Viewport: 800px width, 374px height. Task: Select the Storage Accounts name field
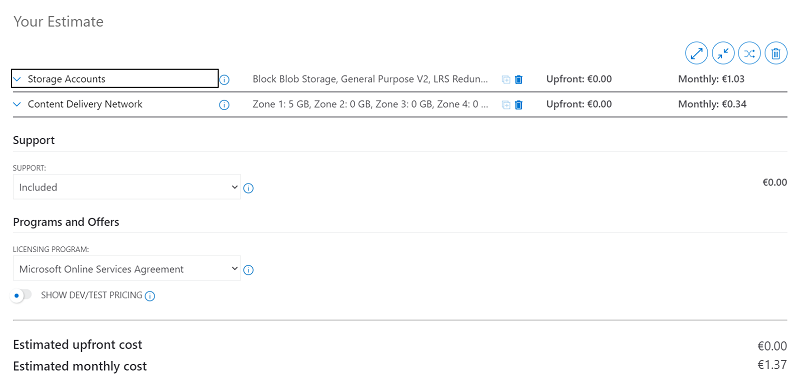(115, 79)
